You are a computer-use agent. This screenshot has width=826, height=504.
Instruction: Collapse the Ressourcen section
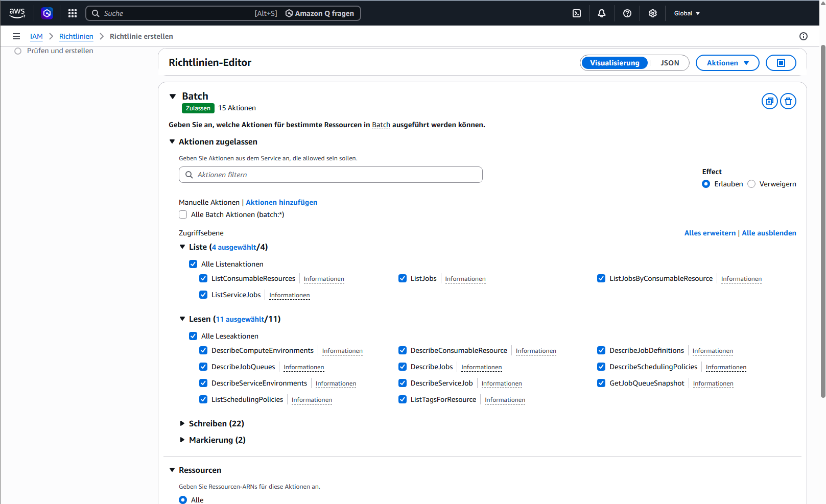172,470
